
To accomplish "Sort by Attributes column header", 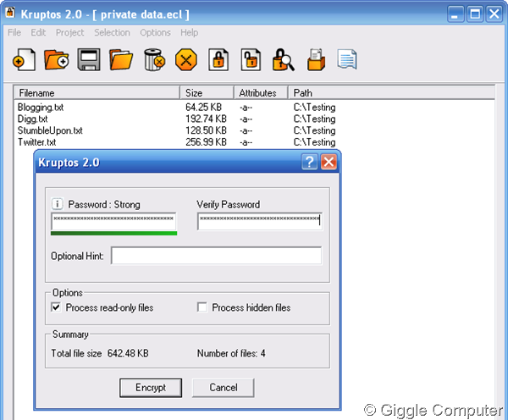I will click(x=261, y=92).
